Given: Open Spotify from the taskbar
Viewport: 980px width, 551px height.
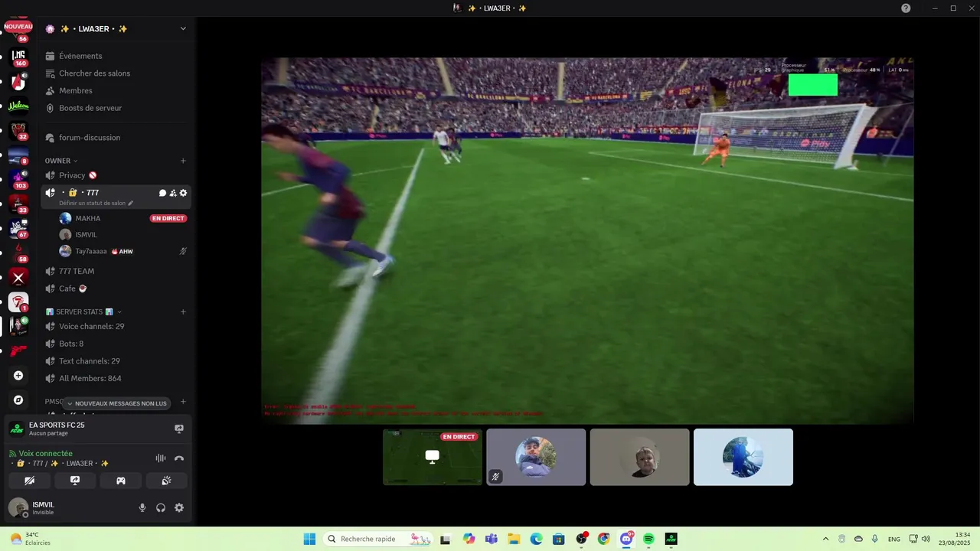Looking at the screenshot, I should 648,539.
